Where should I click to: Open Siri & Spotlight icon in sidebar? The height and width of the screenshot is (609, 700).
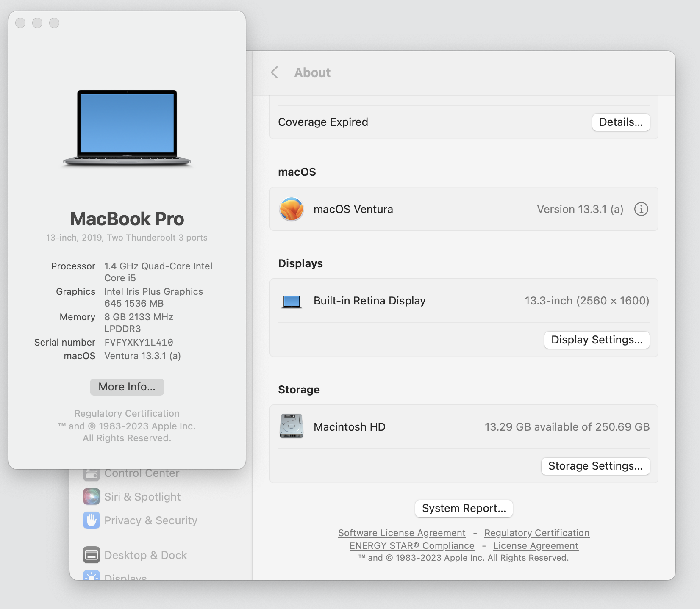pyautogui.click(x=92, y=496)
